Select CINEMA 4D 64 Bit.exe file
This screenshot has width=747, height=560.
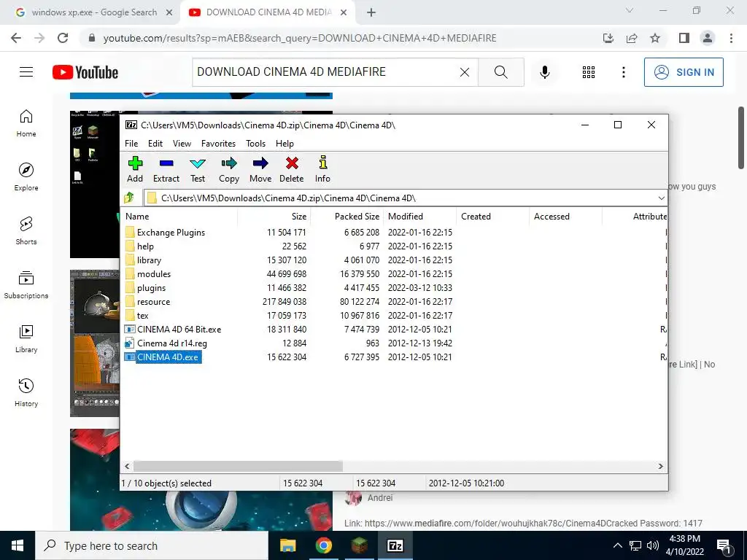click(179, 329)
